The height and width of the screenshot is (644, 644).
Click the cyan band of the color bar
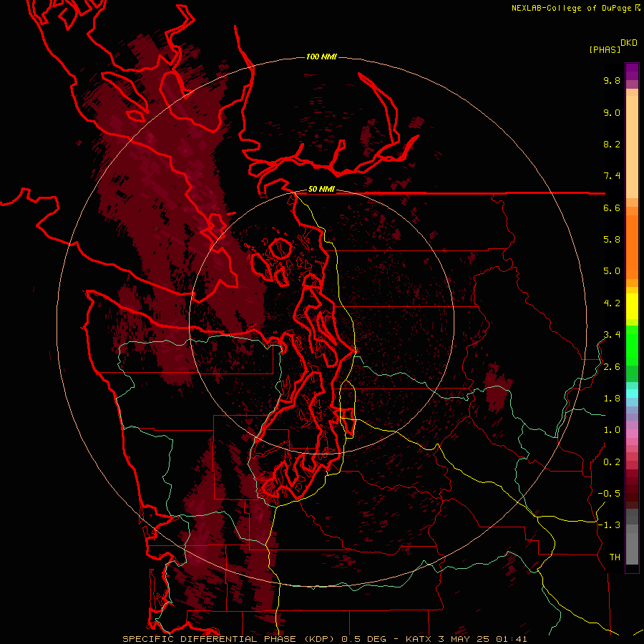tap(632, 394)
